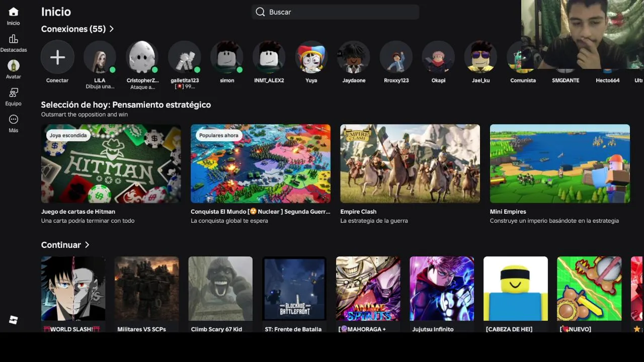This screenshot has width=644, height=362.
Task: Click the 'Juego de cartas de Hitman' title
Action: pyautogui.click(x=78, y=212)
